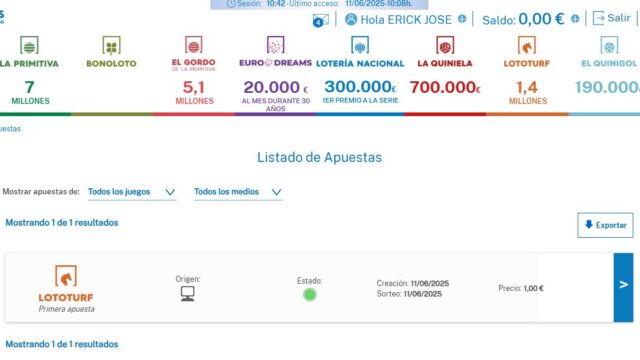
Task: Click chevron of Todos los juegos filter
Action: click(170, 192)
